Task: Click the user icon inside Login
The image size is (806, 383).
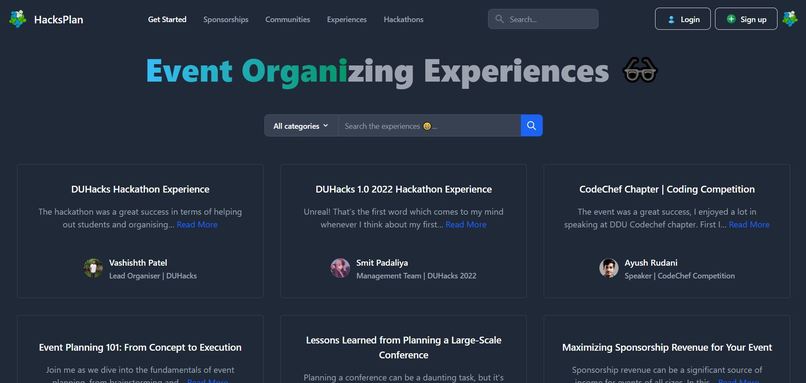Action: [x=671, y=20]
